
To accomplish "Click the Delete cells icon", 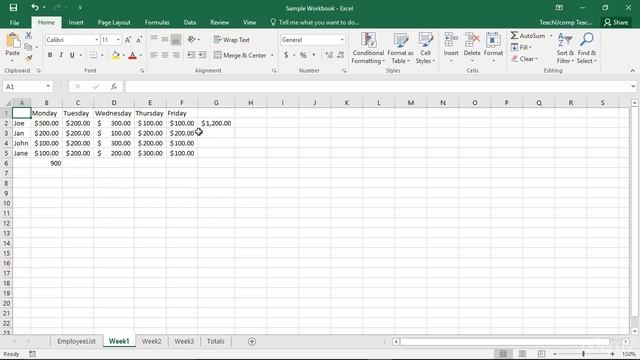I will coord(472,40).
